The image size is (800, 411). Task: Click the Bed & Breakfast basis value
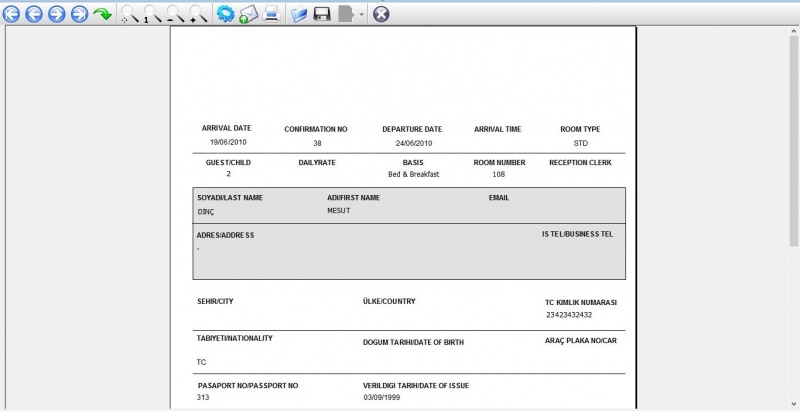[x=413, y=174]
